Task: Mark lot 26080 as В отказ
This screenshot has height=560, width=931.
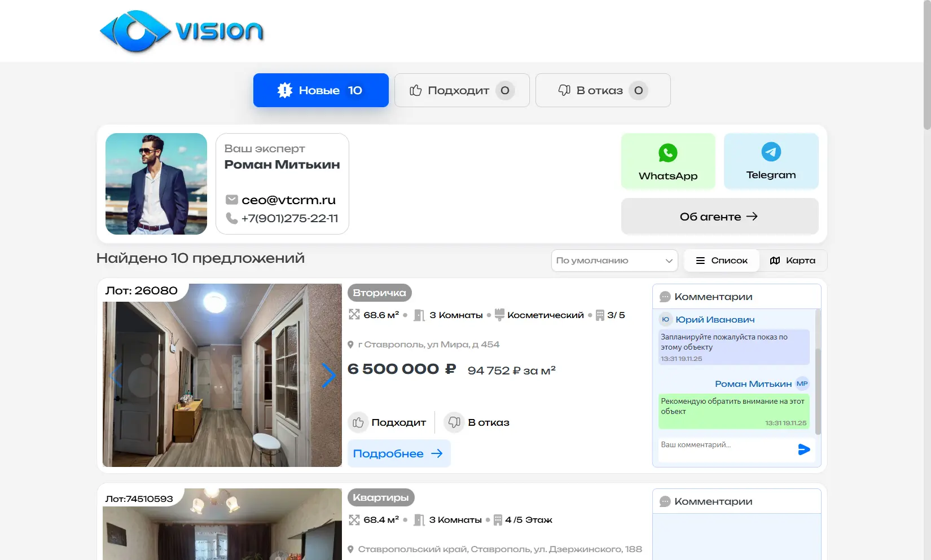Action: click(x=477, y=422)
